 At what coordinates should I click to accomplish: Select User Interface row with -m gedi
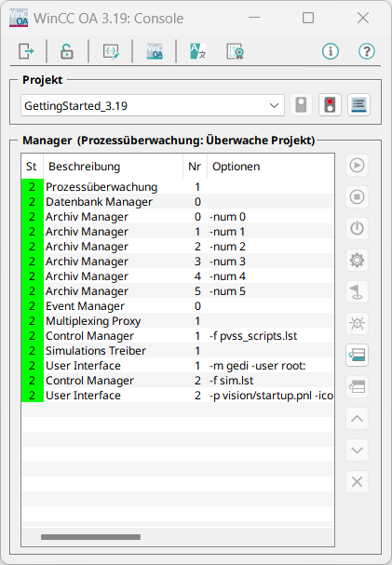tap(178, 366)
